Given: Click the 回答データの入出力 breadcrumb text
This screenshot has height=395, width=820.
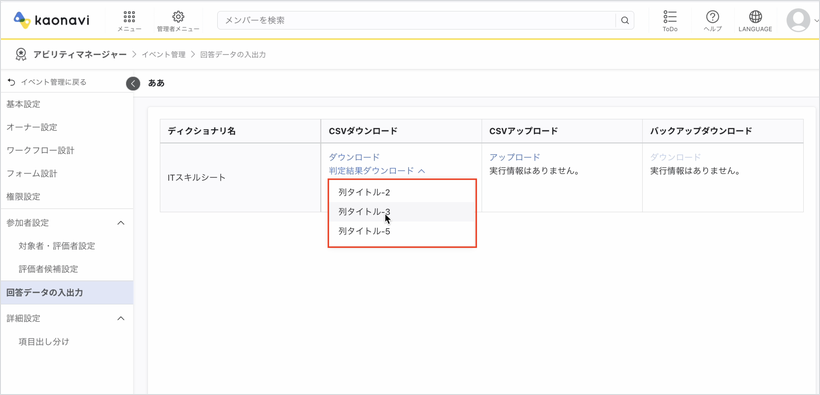Looking at the screenshot, I should pyautogui.click(x=233, y=54).
